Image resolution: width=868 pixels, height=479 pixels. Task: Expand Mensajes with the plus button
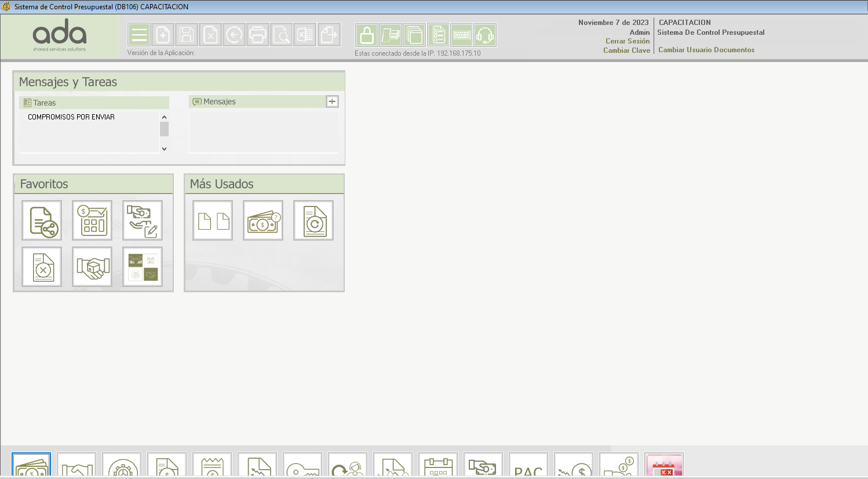click(x=332, y=101)
